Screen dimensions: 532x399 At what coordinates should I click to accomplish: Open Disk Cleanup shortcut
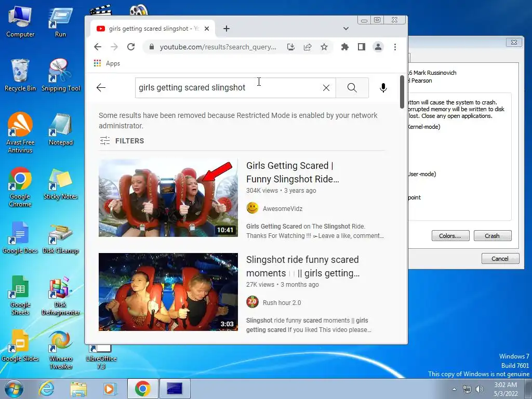click(x=61, y=239)
